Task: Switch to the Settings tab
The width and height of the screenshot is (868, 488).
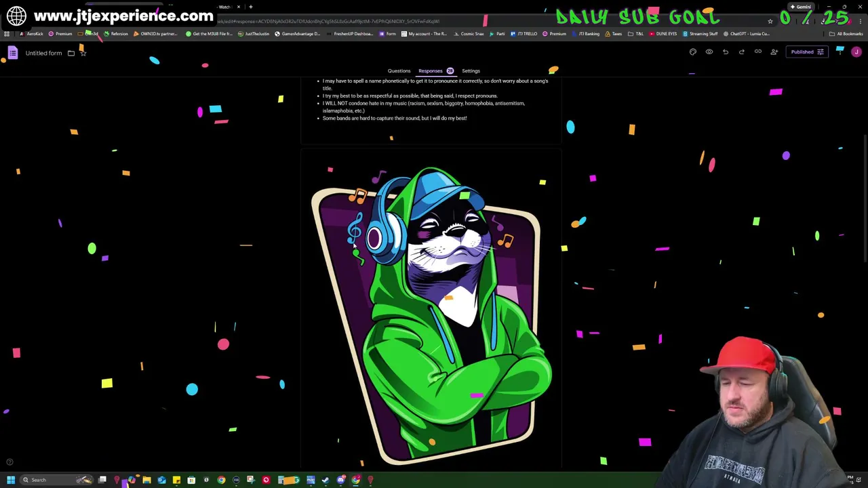Action: [x=471, y=70]
